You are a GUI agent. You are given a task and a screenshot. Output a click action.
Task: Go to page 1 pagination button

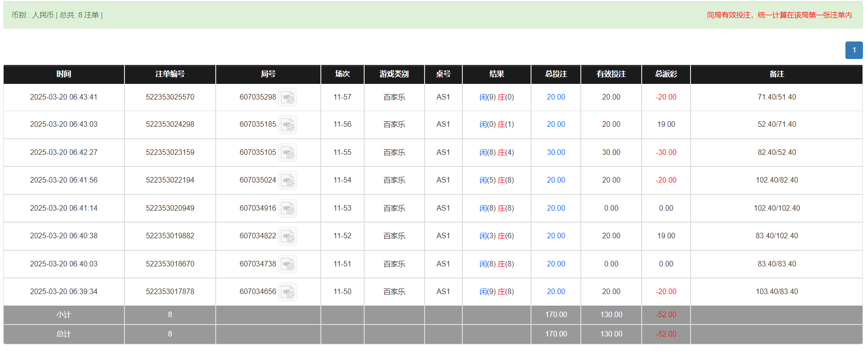[854, 50]
